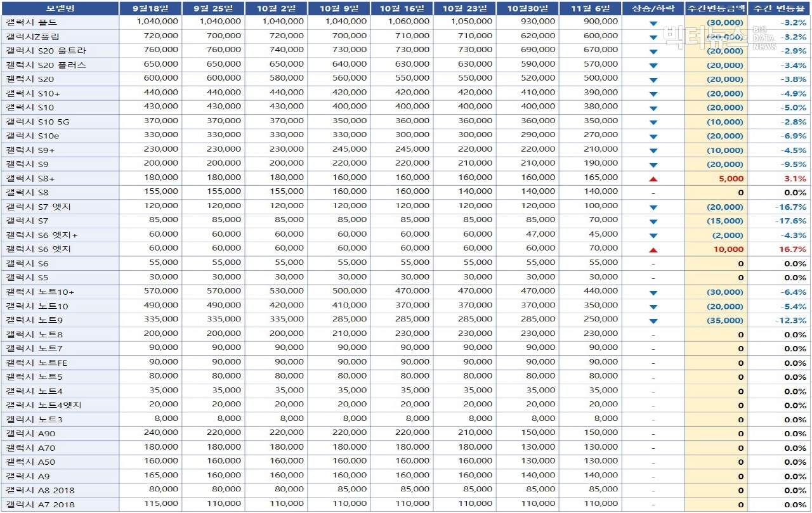This screenshot has width=812, height=513.
Task: Select the down arrow for 갤럭시 S20 플러스
Action: pyautogui.click(x=653, y=66)
